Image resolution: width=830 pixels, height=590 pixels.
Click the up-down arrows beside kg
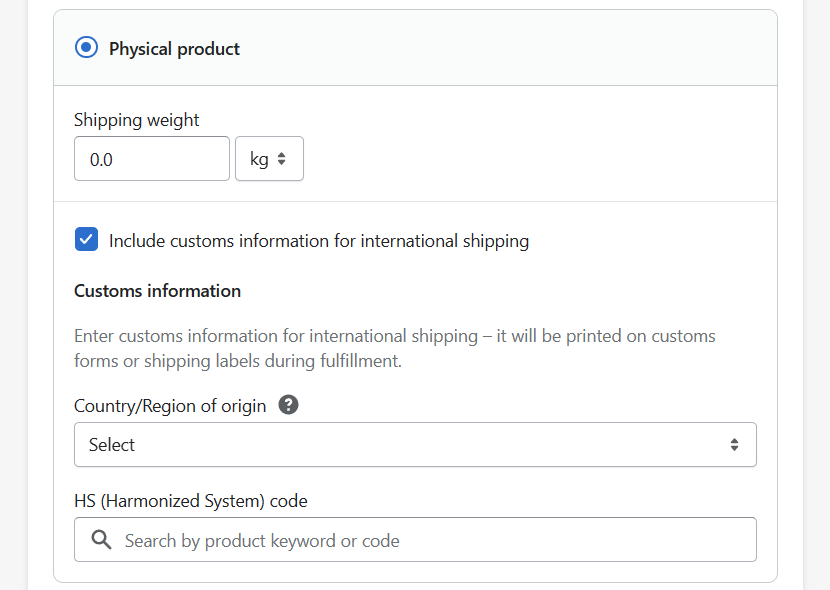point(282,159)
